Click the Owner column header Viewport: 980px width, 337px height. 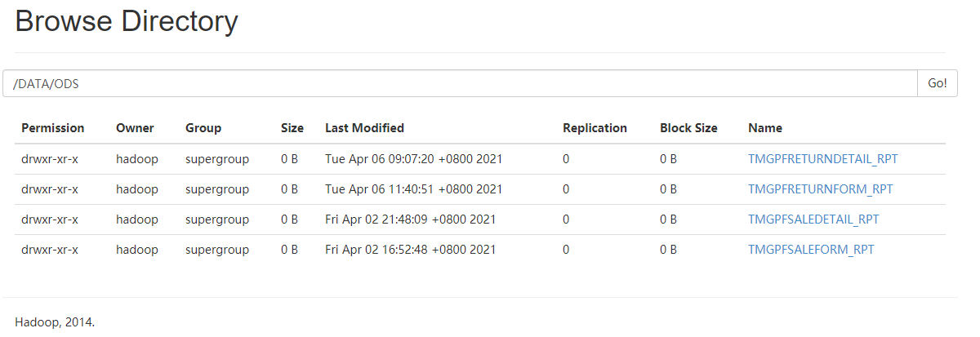coord(135,128)
